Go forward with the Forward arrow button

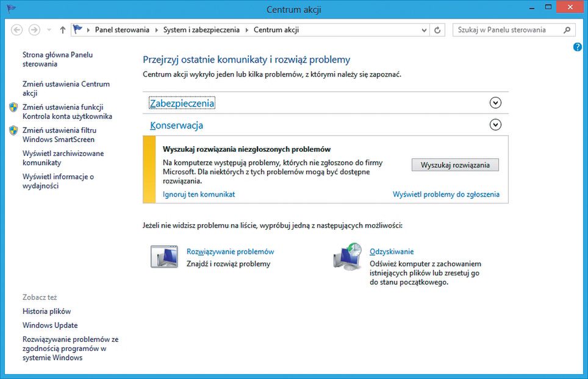click(x=35, y=30)
